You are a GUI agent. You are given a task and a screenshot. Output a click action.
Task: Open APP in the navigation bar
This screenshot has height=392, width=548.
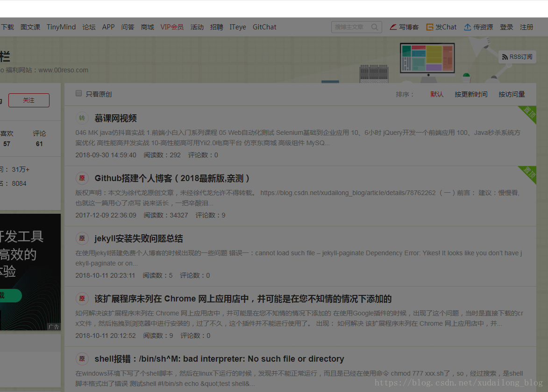pyautogui.click(x=108, y=27)
